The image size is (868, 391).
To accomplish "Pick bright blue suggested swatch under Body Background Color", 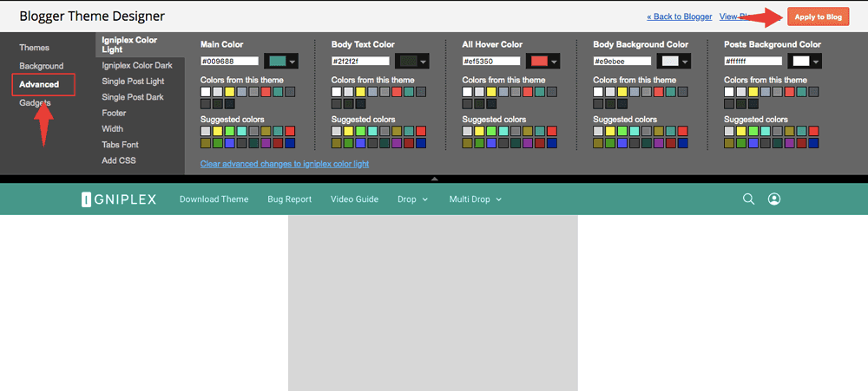I will pyautogui.click(x=622, y=143).
